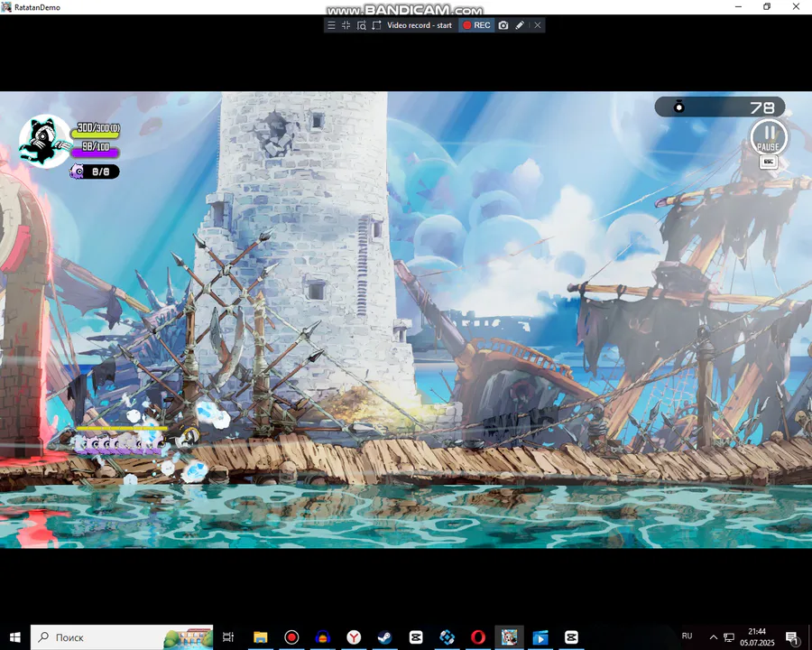Open the network status tray icon

click(x=729, y=637)
